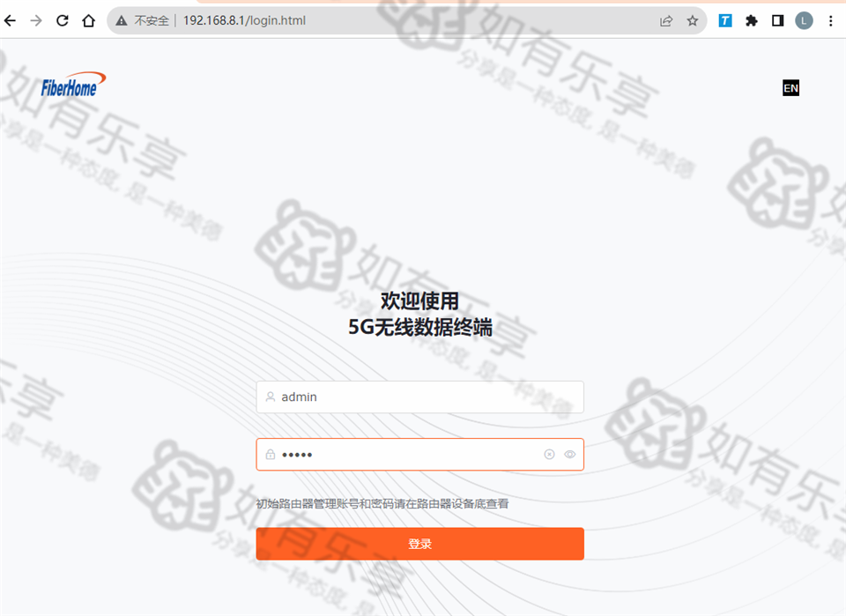Toggle the browser side panel
The height and width of the screenshot is (616, 846).
click(777, 20)
